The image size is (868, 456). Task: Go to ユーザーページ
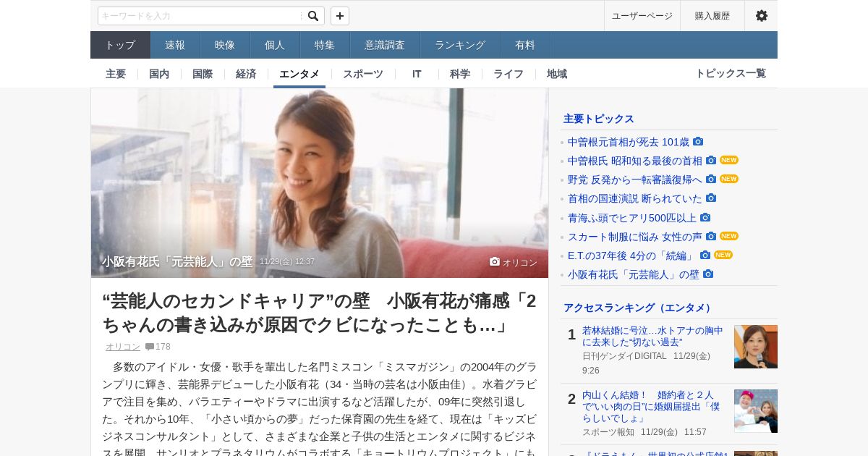tap(642, 16)
